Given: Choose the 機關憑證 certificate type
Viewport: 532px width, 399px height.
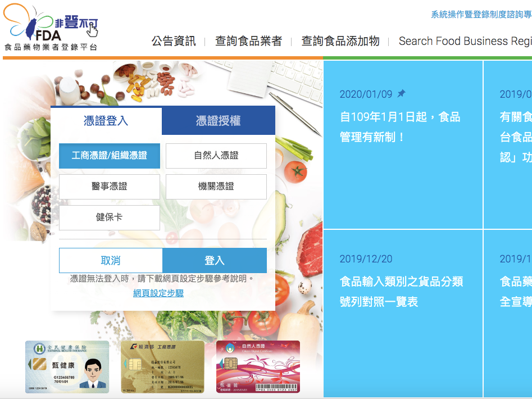Looking at the screenshot, I should 216,187.
